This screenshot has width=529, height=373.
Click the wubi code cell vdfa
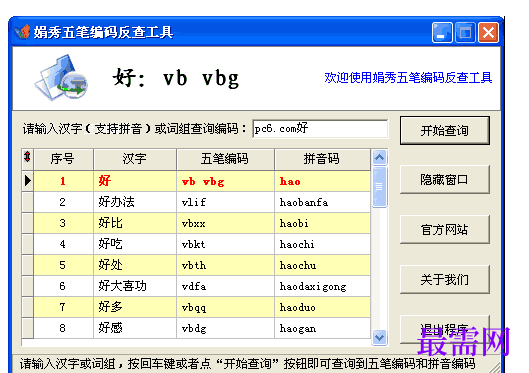tap(225, 286)
